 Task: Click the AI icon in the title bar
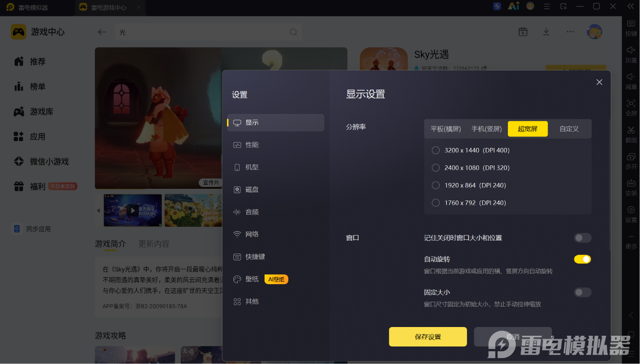pyautogui.click(x=513, y=6)
